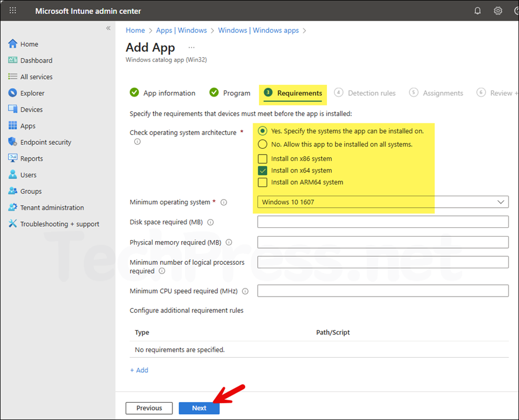Show info for Check operating system architecture
The height and width of the screenshot is (420, 519).
(x=137, y=142)
